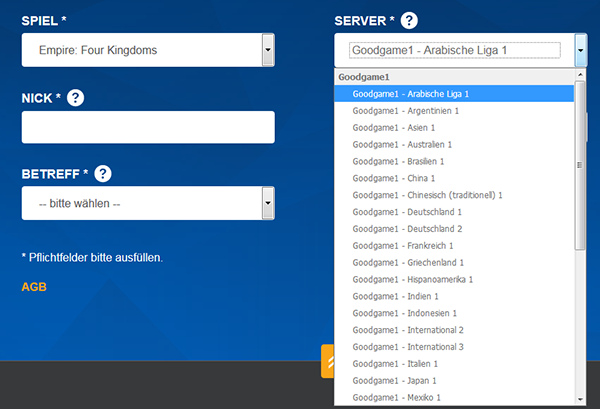This screenshot has height=409, width=600.
Task: Choose Goodgame1 - Japan 1
Action: (x=454, y=380)
